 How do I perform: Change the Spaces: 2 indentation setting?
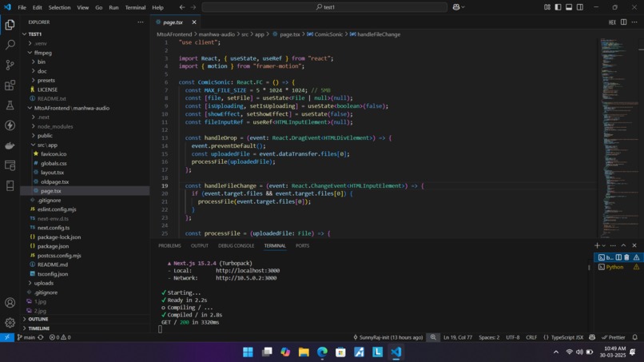(489, 337)
